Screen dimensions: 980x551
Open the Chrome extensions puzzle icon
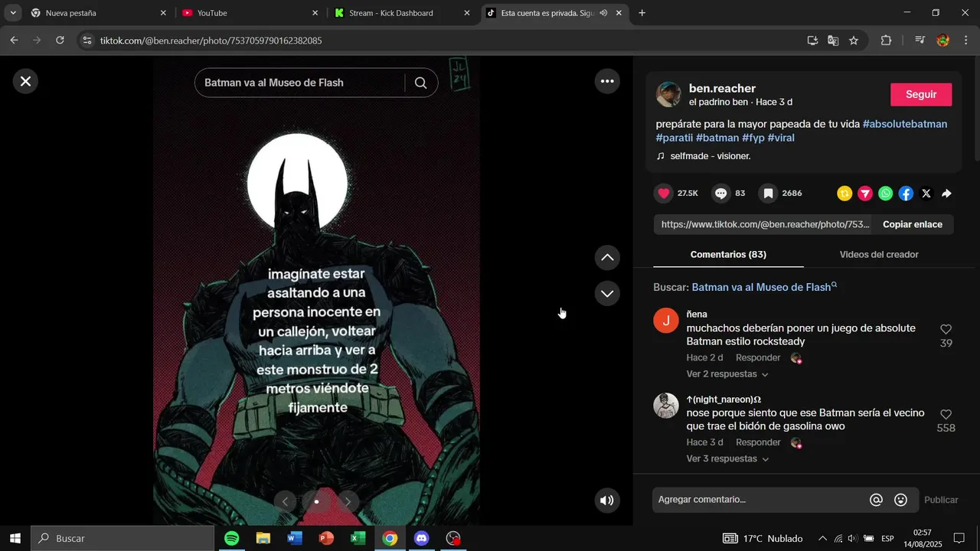point(887,41)
